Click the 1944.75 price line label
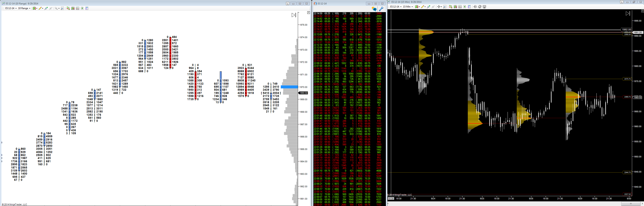This screenshot has height=206, width=644. pos(627,173)
